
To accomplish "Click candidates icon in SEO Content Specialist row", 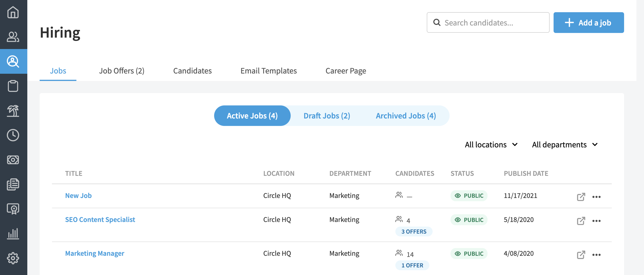I will click(399, 219).
